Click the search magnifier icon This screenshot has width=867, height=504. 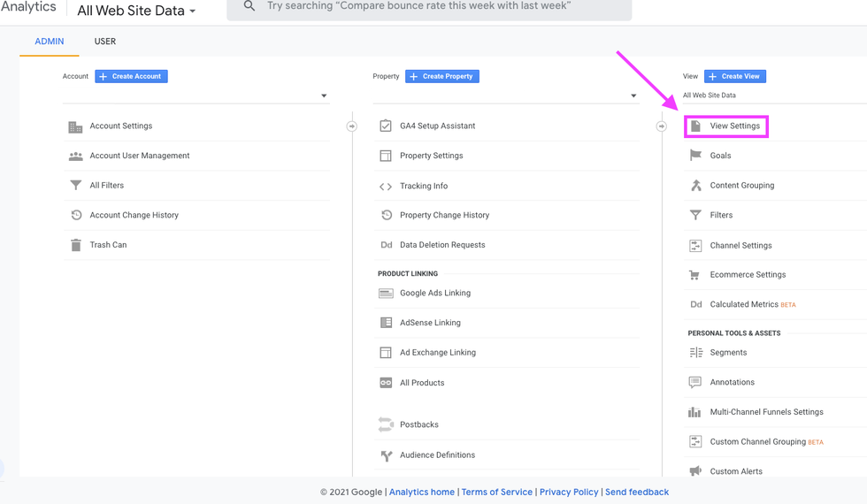(x=249, y=6)
